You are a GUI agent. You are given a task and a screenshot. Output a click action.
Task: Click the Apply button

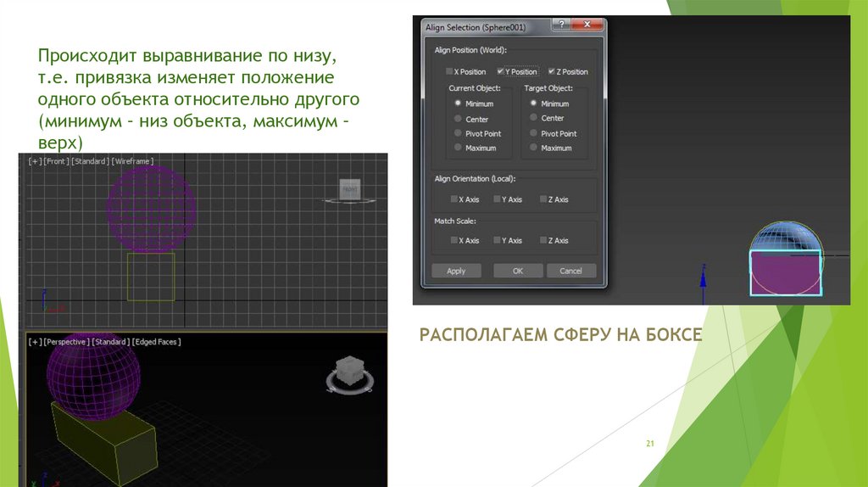pyautogui.click(x=456, y=271)
